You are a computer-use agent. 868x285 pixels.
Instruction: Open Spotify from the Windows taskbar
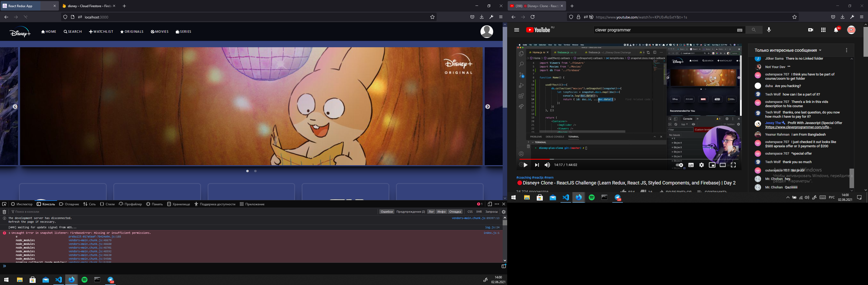[85, 280]
